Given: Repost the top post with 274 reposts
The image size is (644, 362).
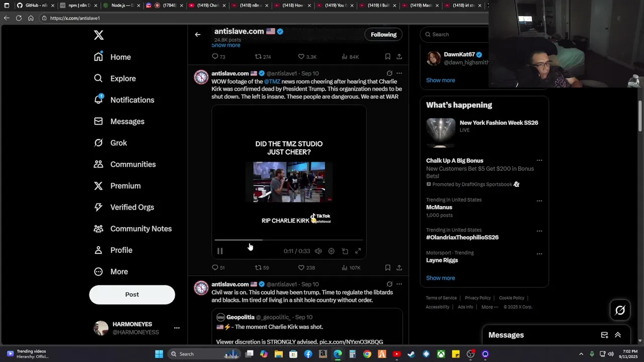Looking at the screenshot, I should click(x=263, y=57).
